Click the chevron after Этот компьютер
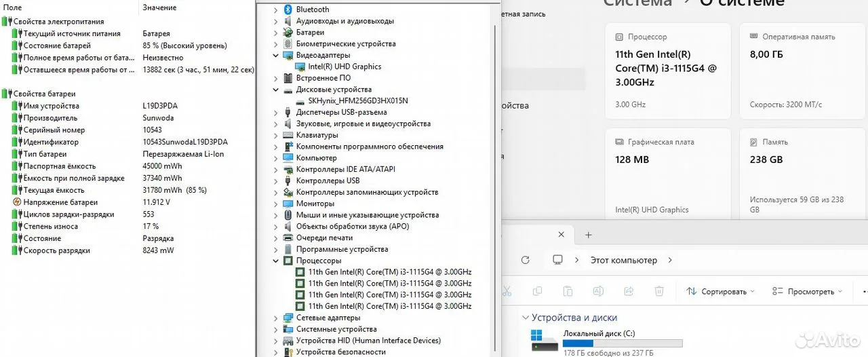The width and height of the screenshot is (868, 357). pyautogui.click(x=670, y=260)
